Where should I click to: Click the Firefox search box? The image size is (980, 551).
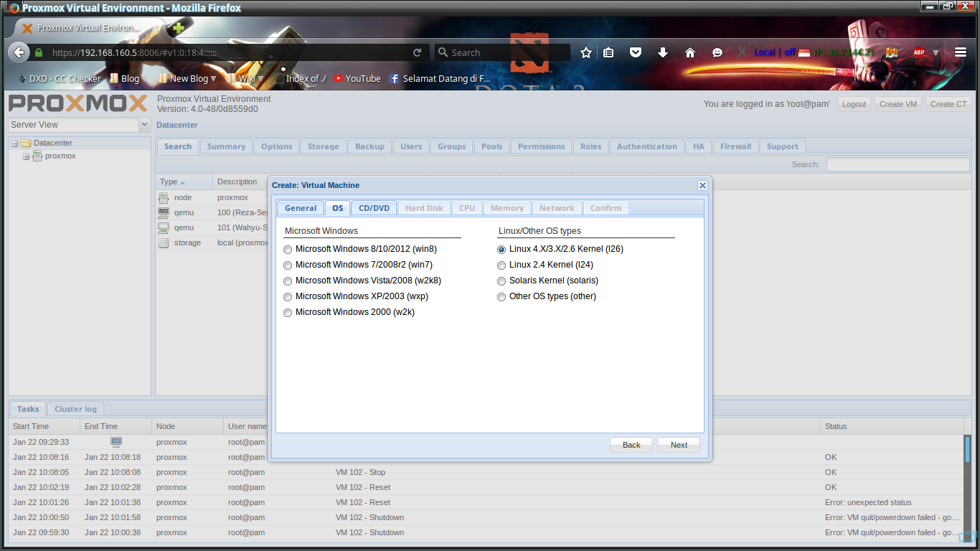click(x=502, y=52)
